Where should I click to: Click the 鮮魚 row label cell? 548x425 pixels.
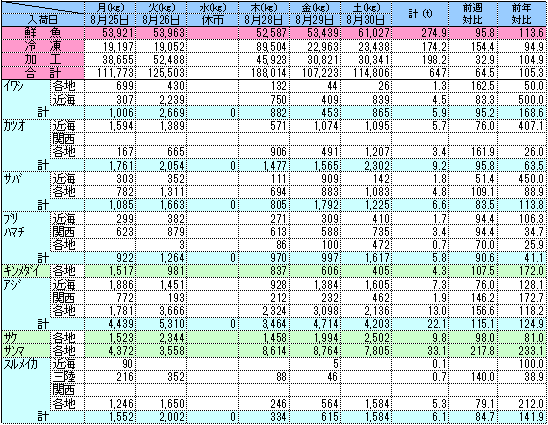pos(43,33)
